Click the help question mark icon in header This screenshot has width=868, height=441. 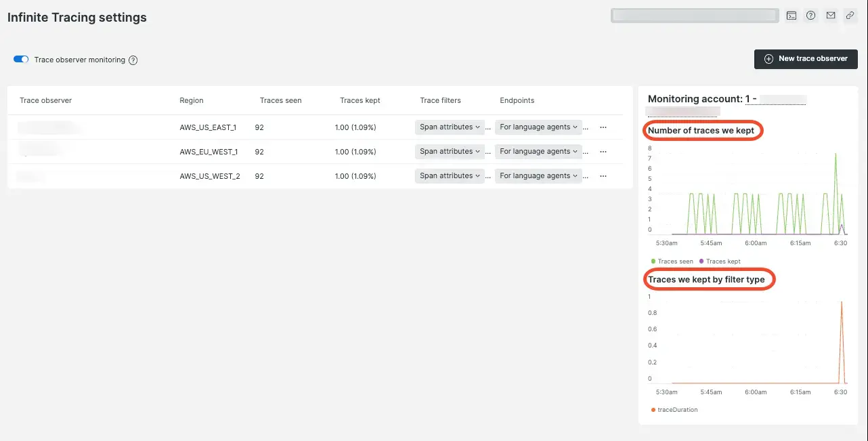tap(810, 16)
